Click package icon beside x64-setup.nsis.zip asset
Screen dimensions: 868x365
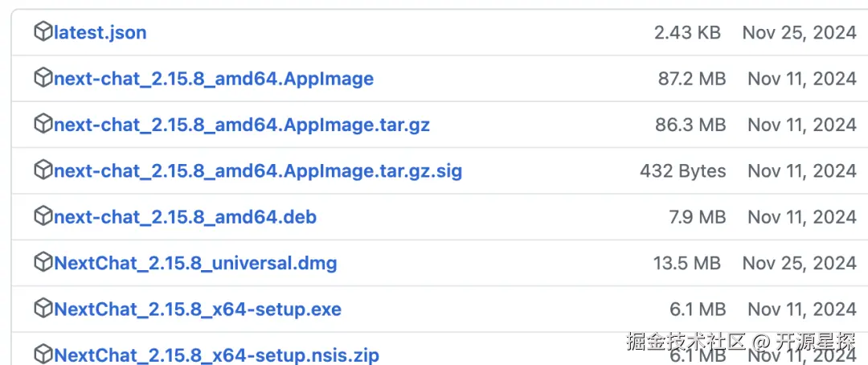point(43,355)
